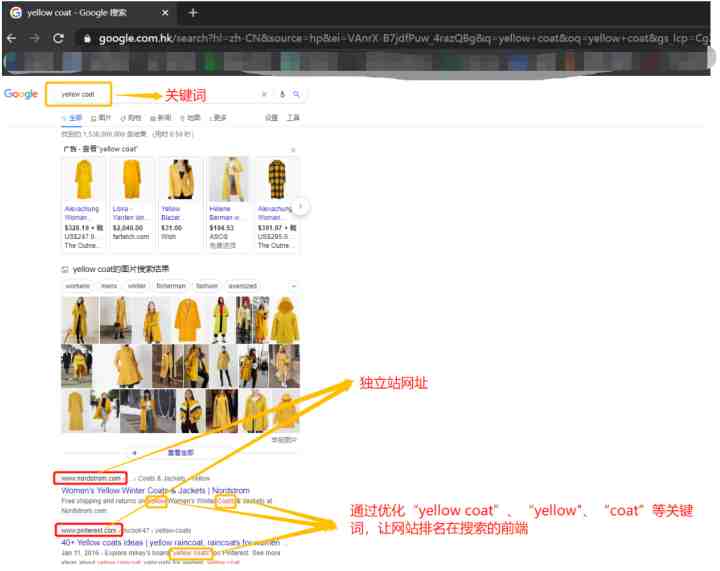Open 设置 (Settings) under search bar
This screenshot has width=720, height=571.
click(271, 118)
